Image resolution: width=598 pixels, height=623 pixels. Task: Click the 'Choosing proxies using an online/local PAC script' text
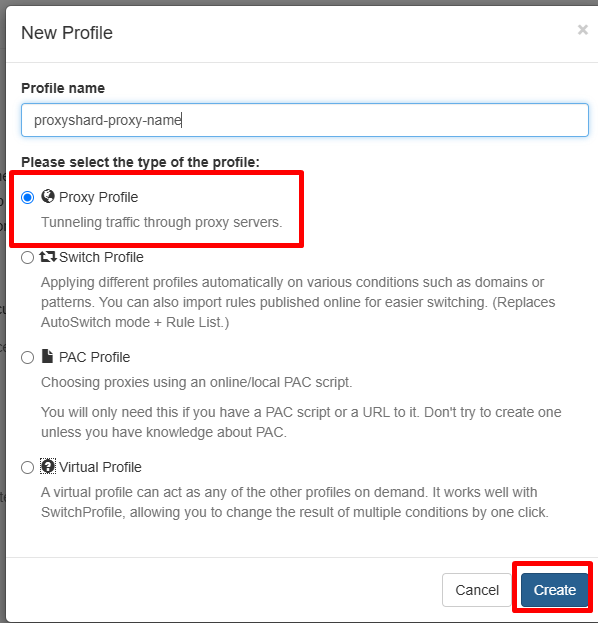click(x=197, y=382)
